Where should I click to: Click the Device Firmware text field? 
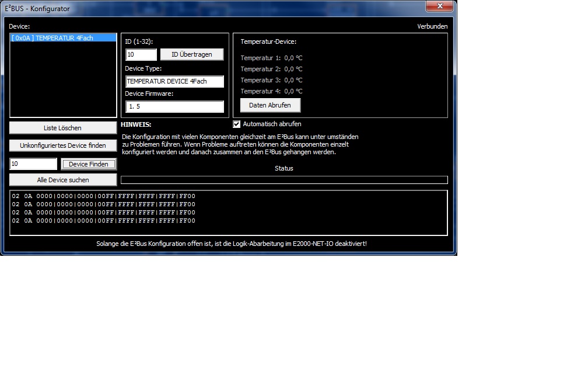point(174,107)
